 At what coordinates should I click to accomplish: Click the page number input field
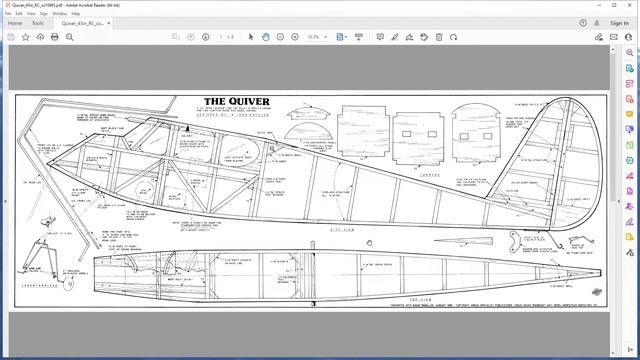pyautogui.click(x=221, y=37)
